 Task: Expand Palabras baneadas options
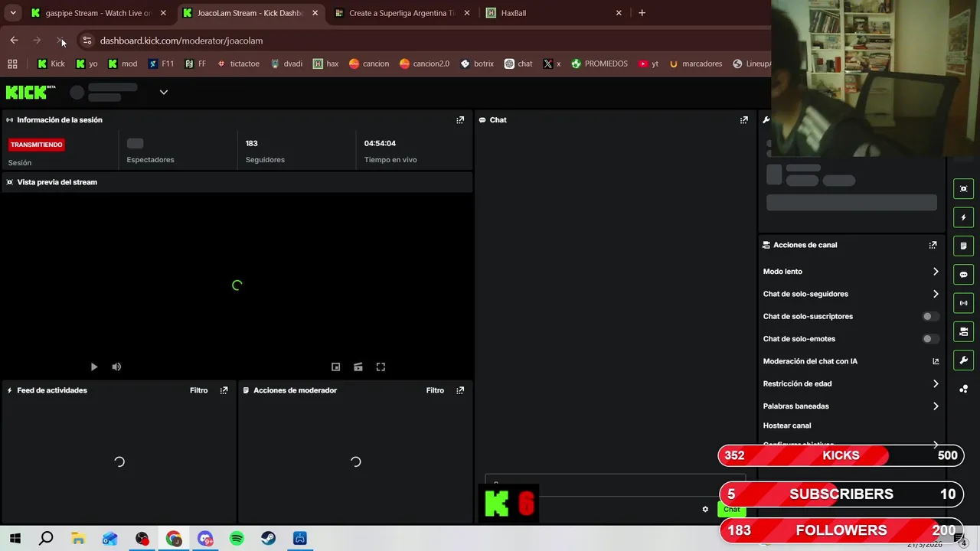pos(936,406)
